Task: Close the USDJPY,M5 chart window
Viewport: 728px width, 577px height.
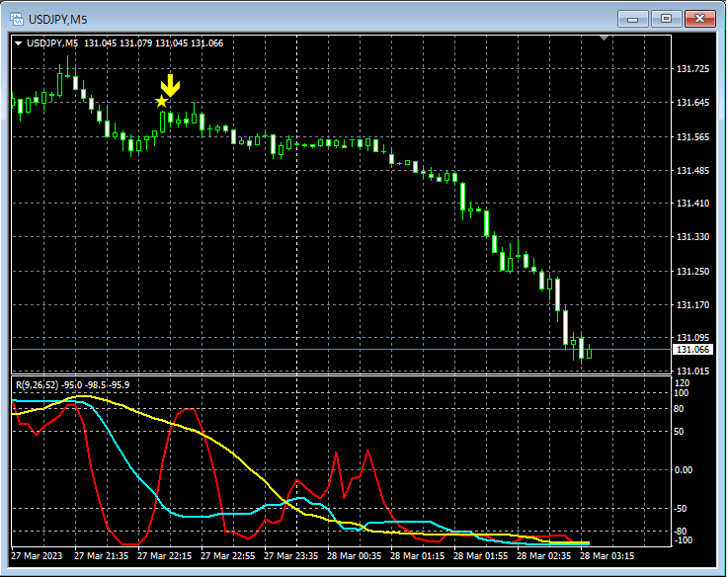Action: (700, 19)
